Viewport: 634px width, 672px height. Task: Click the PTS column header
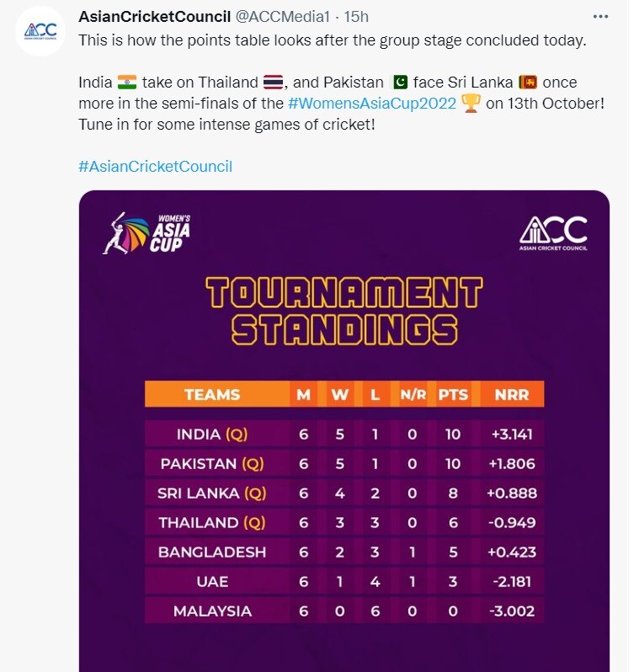click(x=453, y=394)
